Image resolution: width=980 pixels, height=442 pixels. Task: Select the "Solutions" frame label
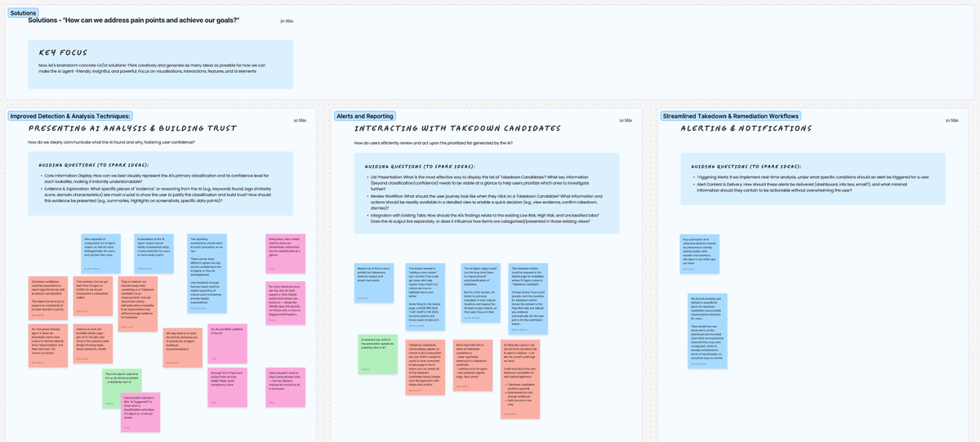(24, 13)
